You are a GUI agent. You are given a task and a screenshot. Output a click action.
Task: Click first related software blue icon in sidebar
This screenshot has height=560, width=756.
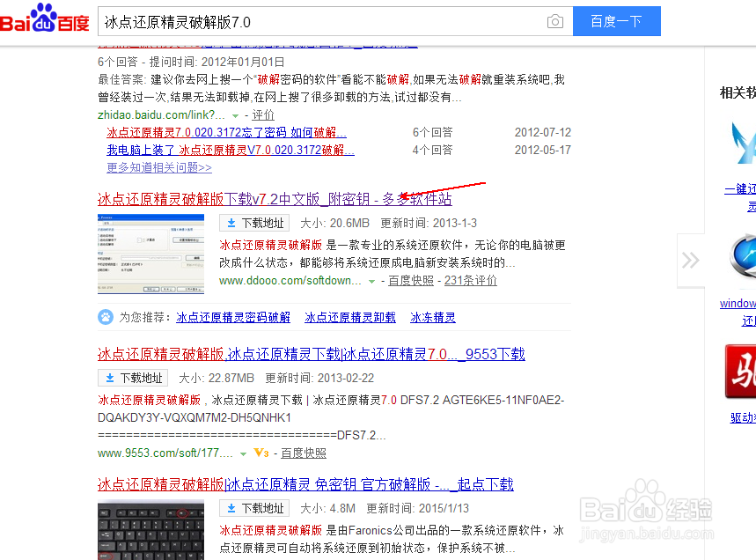(x=743, y=143)
